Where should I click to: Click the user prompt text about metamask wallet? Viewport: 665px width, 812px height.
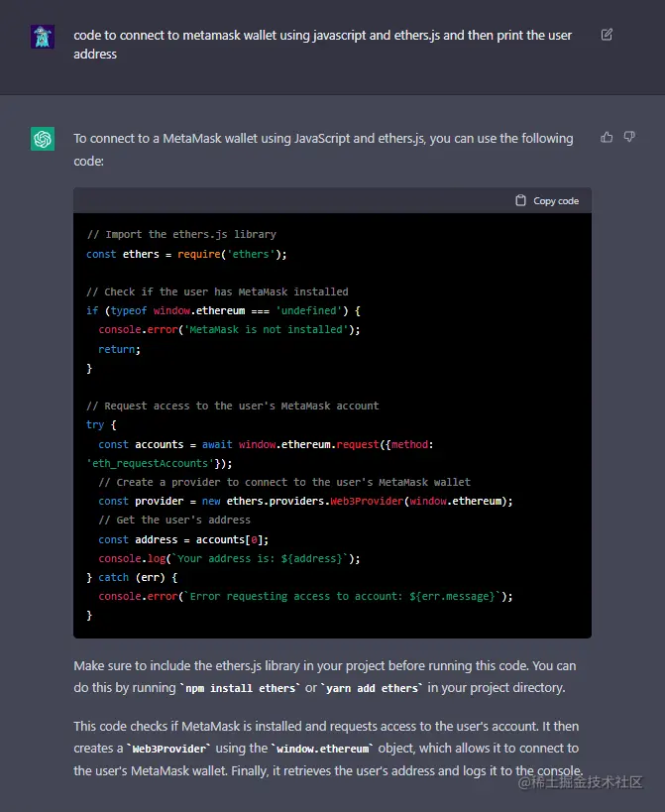[x=322, y=45]
